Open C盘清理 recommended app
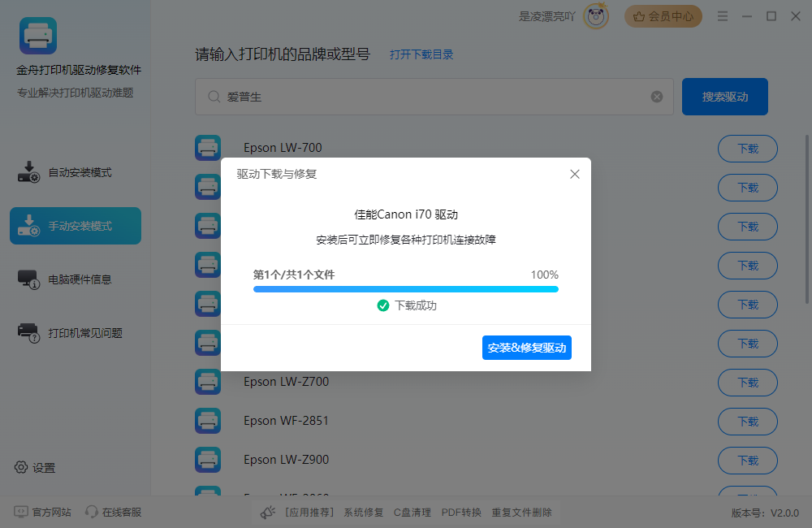 [412, 513]
